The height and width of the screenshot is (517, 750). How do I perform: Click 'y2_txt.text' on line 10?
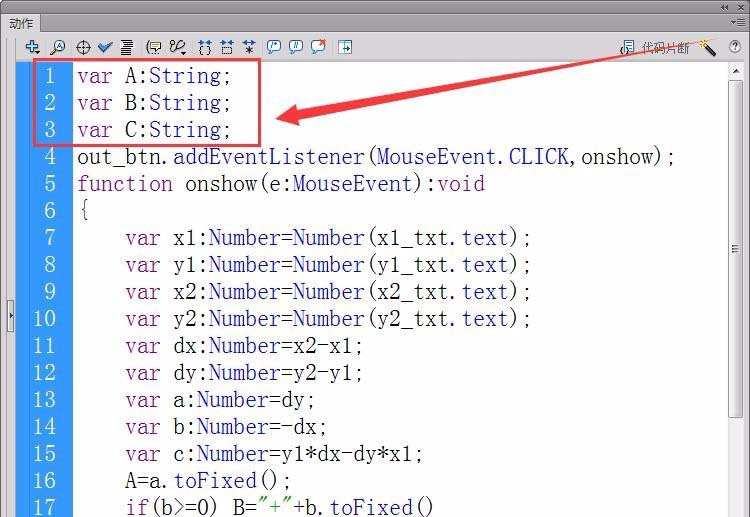[442, 319]
